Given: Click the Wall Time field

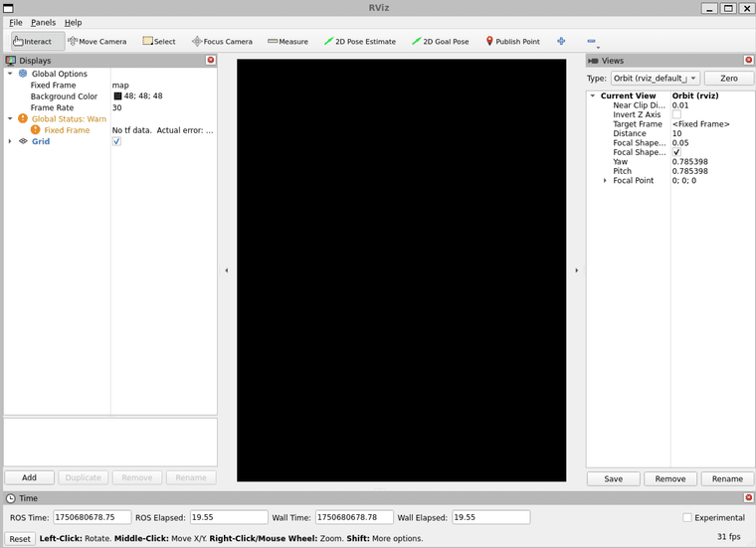Looking at the screenshot, I should point(354,517).
